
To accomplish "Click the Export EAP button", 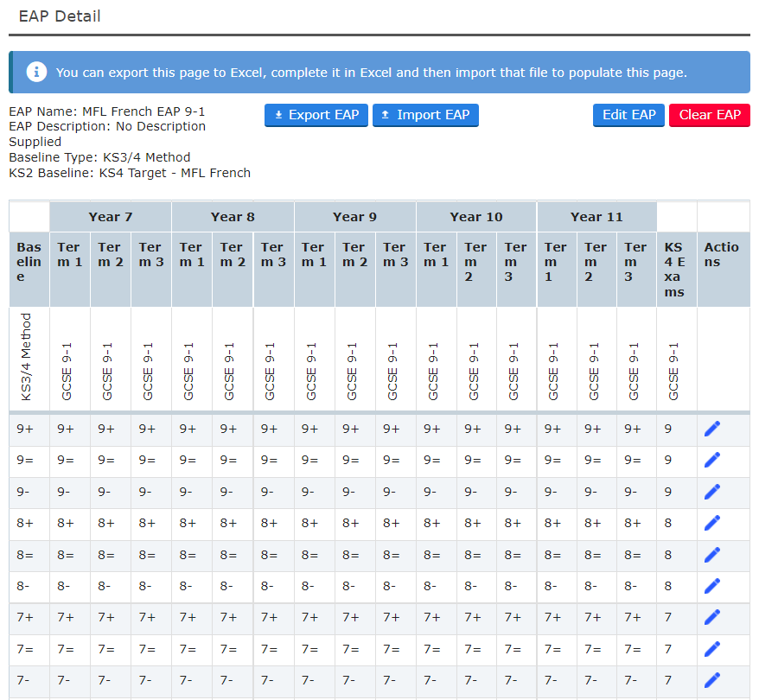I will click(316, 115).
